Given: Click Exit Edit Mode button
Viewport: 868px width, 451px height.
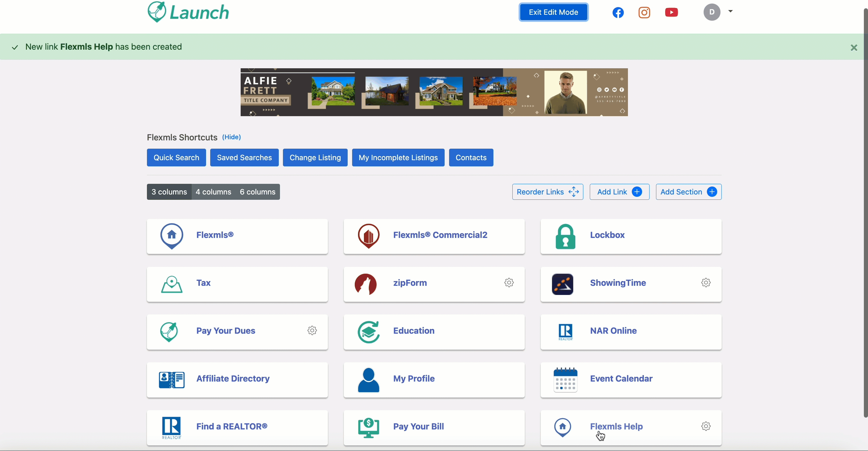Looking at the screenshot, I should pyautogui.click(x=553, y=12).
